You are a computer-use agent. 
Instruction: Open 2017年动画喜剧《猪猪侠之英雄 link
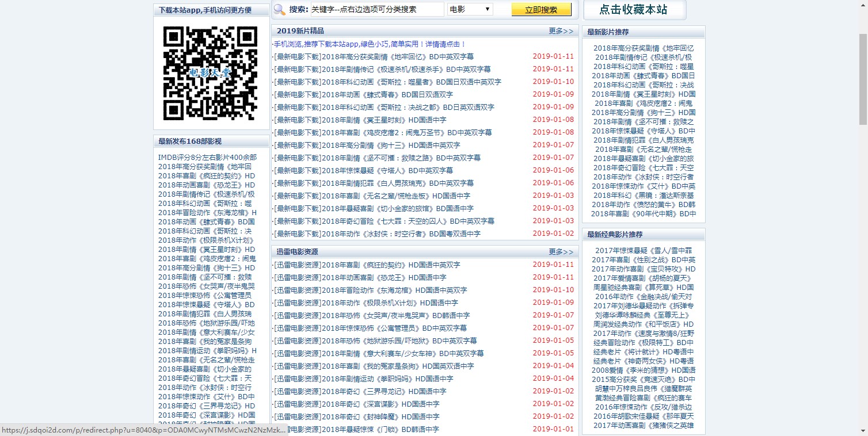(644, 425)
